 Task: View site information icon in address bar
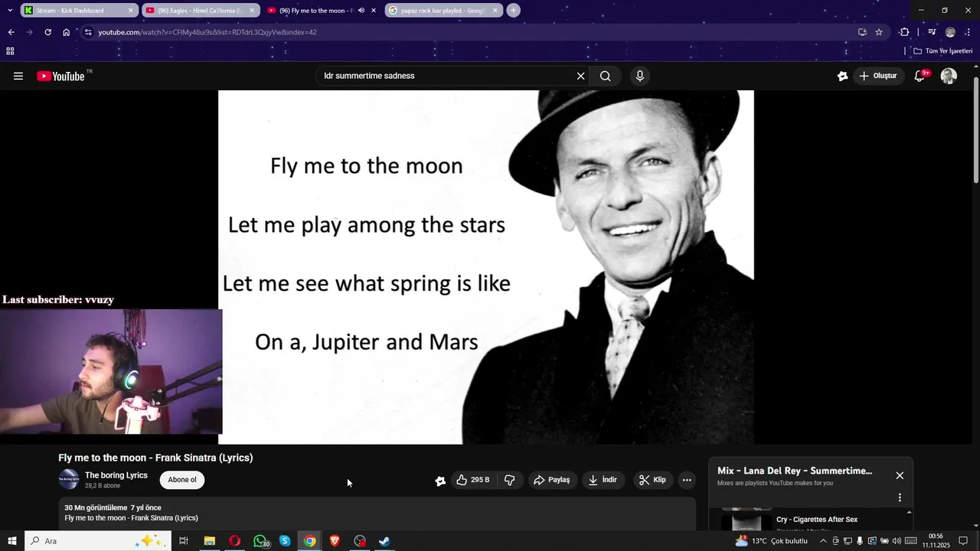[x=88, y=32]
